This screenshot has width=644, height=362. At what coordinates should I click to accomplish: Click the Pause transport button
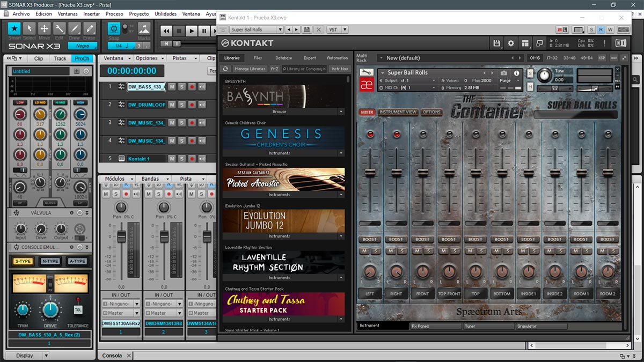coord(204,31)
